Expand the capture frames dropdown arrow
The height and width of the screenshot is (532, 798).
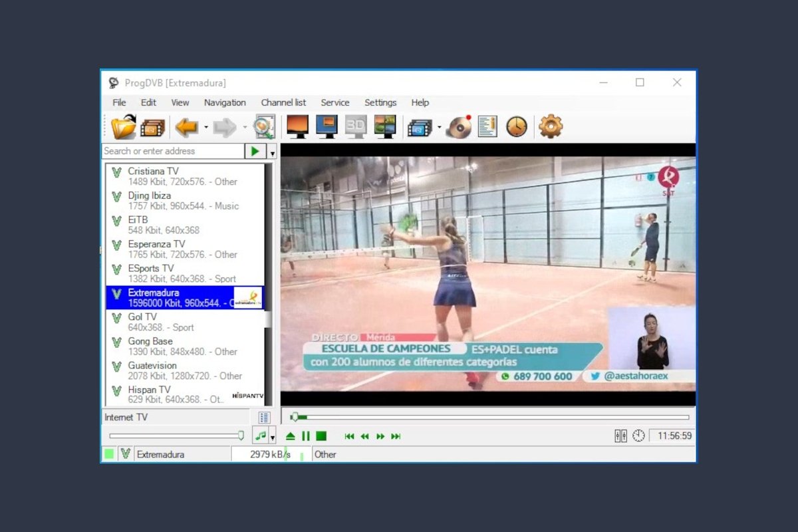point(439,127)
